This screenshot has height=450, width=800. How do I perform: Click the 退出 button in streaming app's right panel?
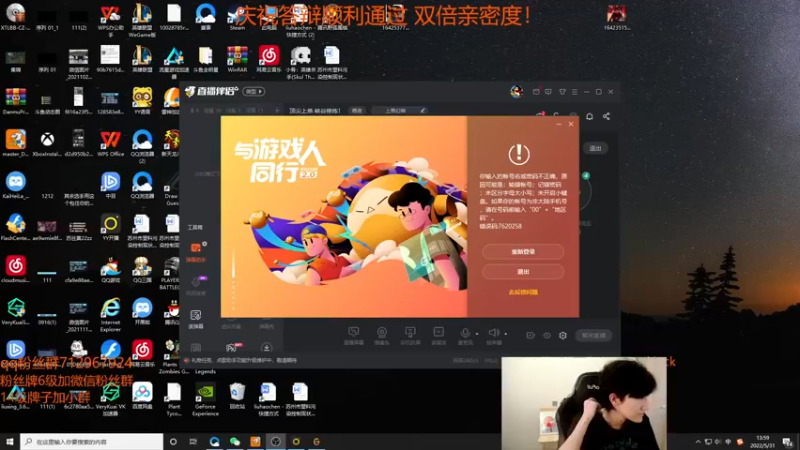click(x=595, y=148)
